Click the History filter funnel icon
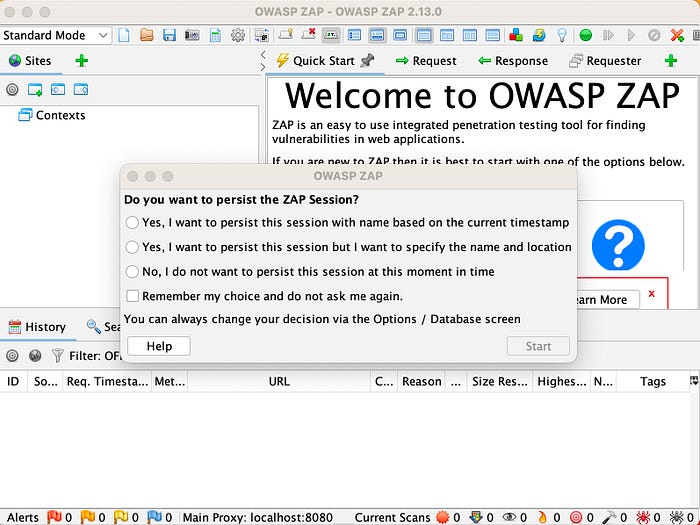Screen dimensions: 700x525 tap(58, 355)
